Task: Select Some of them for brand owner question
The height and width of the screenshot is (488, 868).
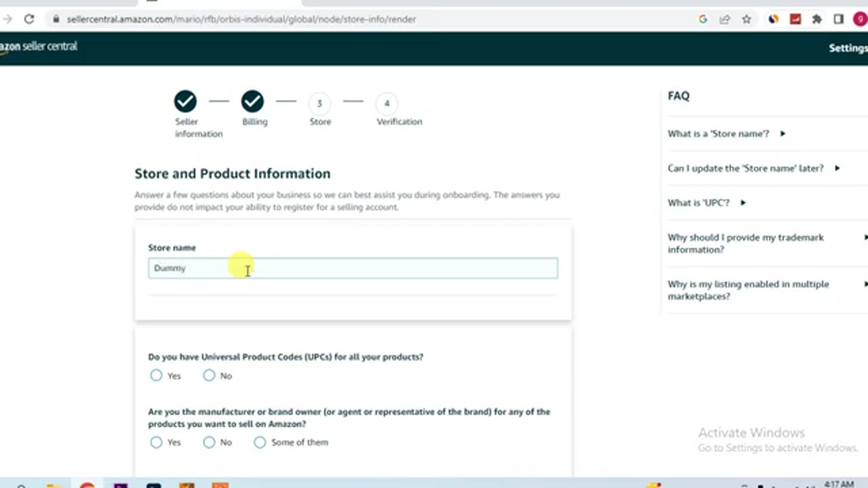Action: [x=260, y=442]
